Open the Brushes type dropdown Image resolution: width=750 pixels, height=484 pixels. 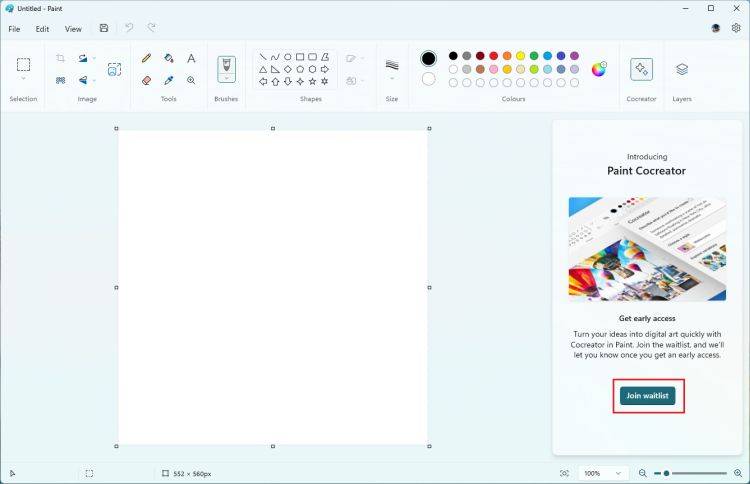coord(226,78)
